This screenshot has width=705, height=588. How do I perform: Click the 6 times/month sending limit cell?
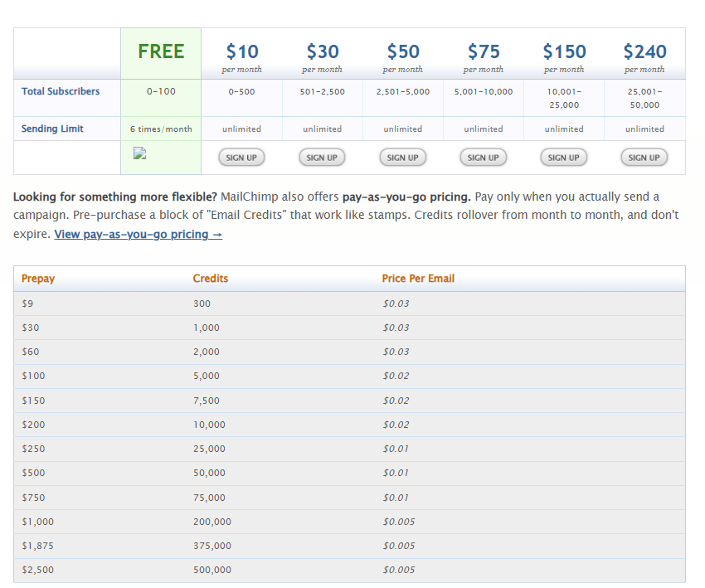(161, 129)
